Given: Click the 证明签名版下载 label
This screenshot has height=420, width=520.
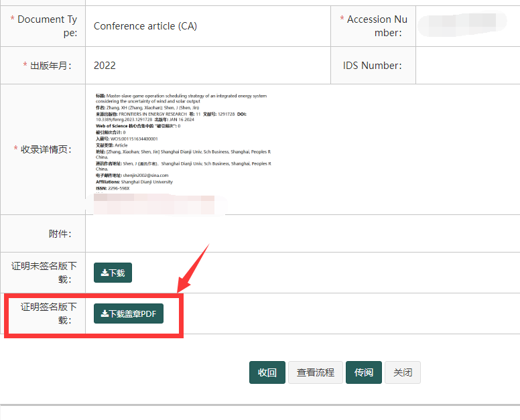Looking at the screenshot, I should click(48, 313).
